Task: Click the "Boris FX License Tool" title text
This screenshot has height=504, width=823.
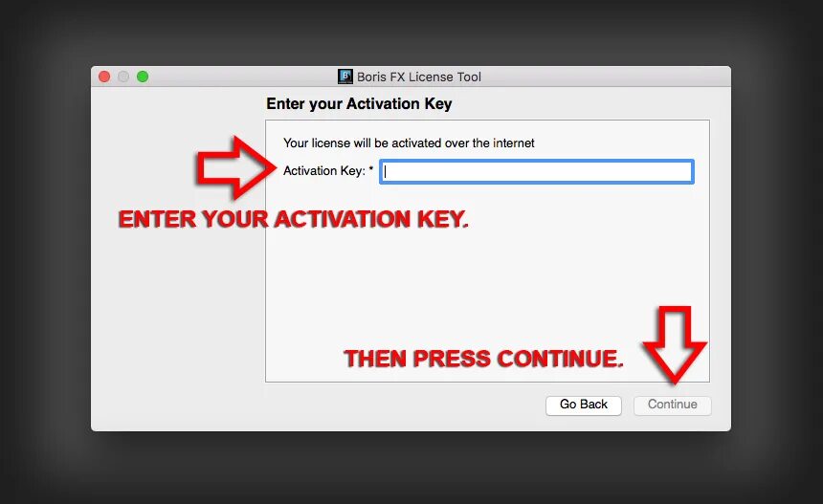Action: tap(419, 77)
